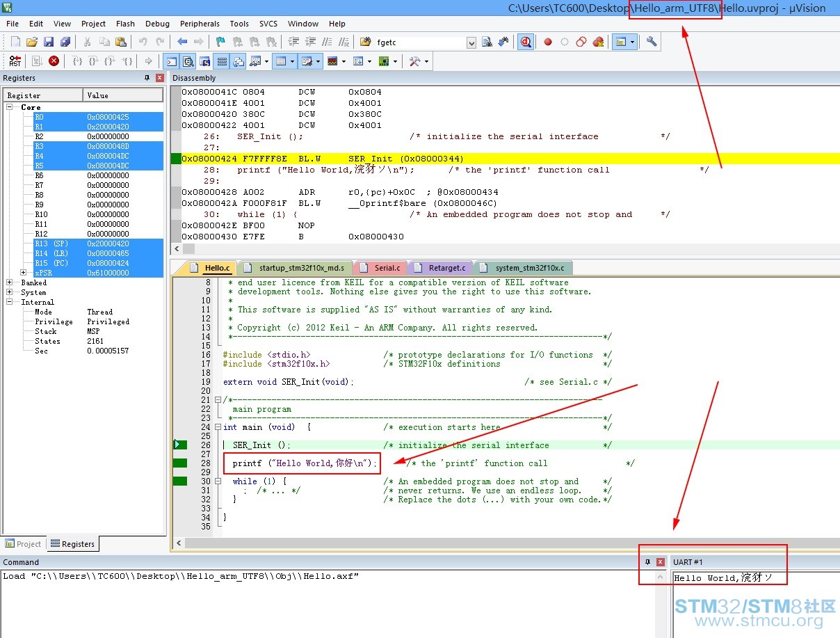
Task: Toggle breakpoint marker at line 30
Action: click(180, 481)
